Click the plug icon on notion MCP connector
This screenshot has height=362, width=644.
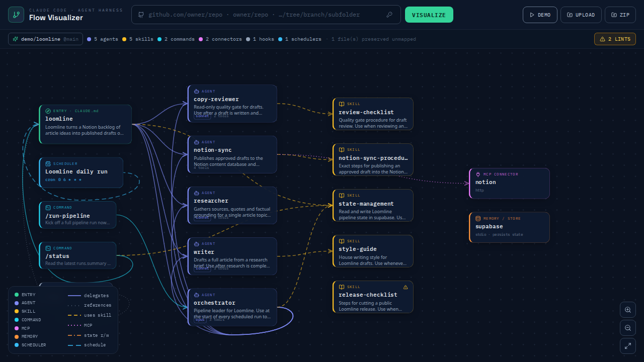[478, 174]
